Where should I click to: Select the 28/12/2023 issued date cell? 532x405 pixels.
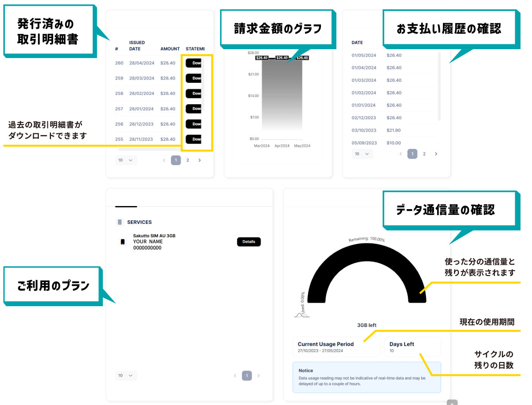click(142, 124)
